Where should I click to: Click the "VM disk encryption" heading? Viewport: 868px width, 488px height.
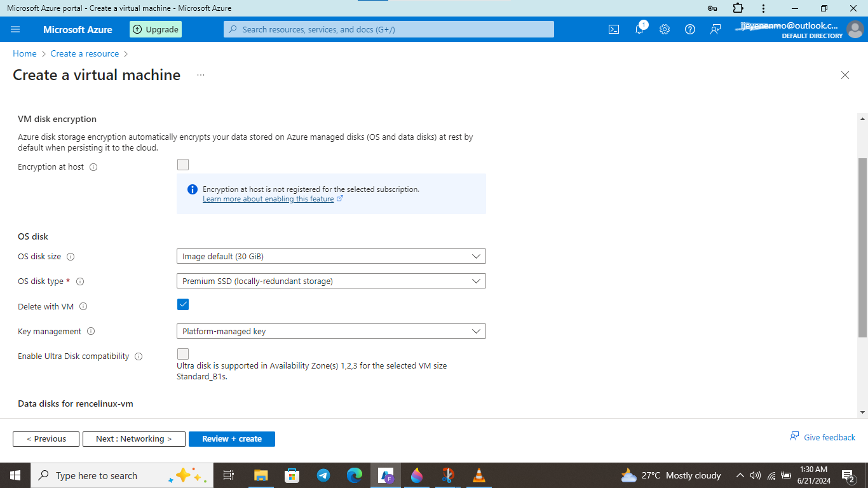pos(57,119)
